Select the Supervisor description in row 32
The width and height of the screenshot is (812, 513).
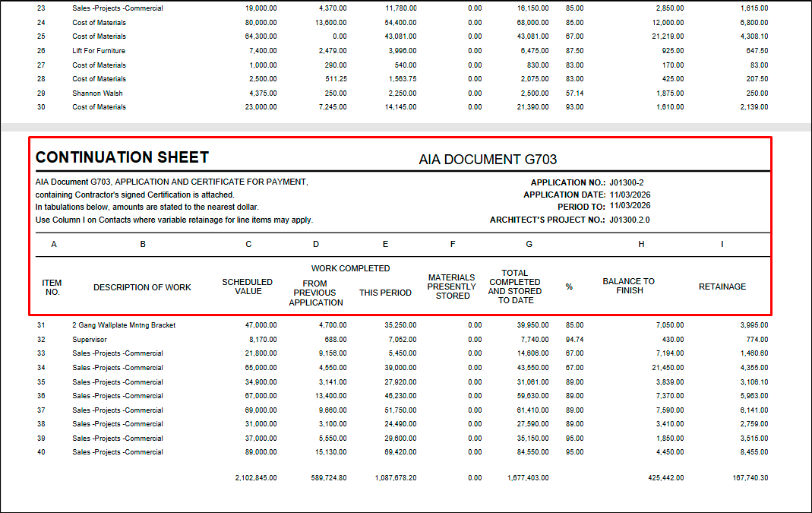point(90,340)
